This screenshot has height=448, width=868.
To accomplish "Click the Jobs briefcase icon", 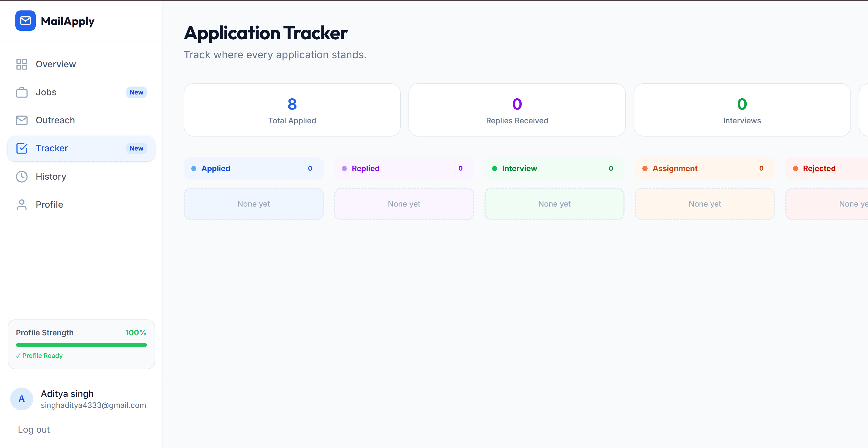I will 22,92.
